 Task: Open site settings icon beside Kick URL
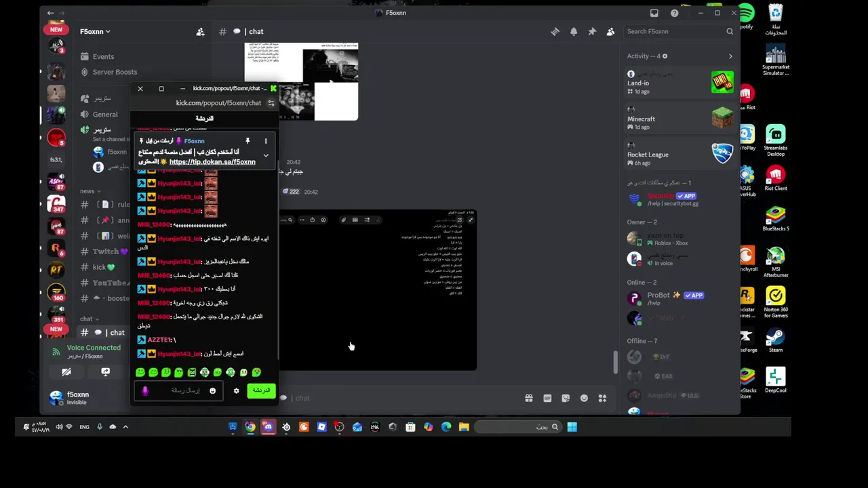point(271,103)
